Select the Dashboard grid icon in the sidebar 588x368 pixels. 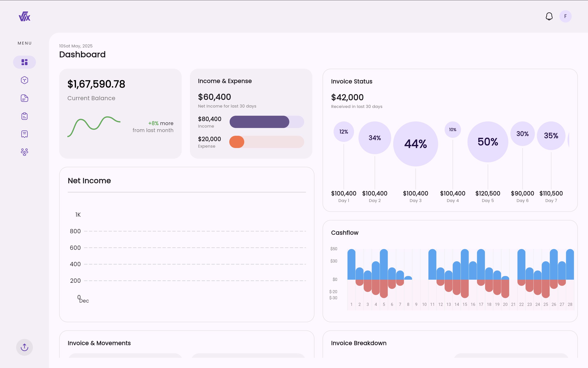pos(24,62)
